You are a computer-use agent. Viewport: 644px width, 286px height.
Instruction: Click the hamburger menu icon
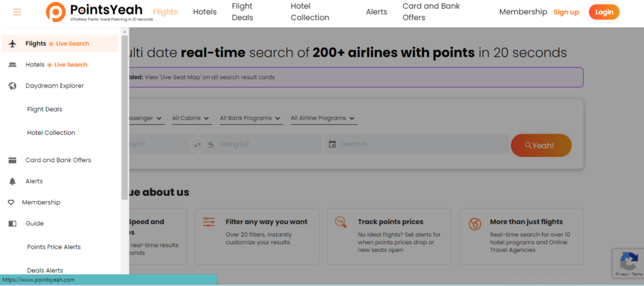tap(17, 12)
